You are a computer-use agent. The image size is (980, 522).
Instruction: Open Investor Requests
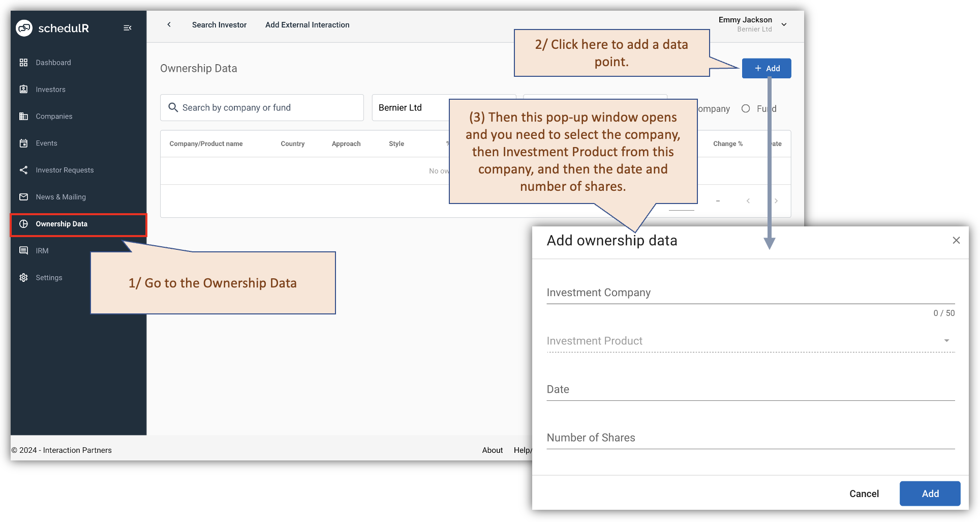[x=65, y=170]
